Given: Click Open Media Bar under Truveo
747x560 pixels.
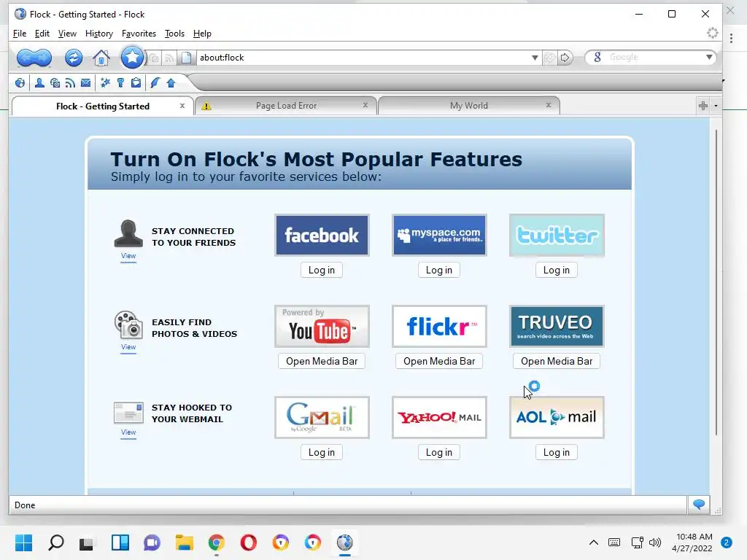Looking at the screenshot, I should (557, 361).
